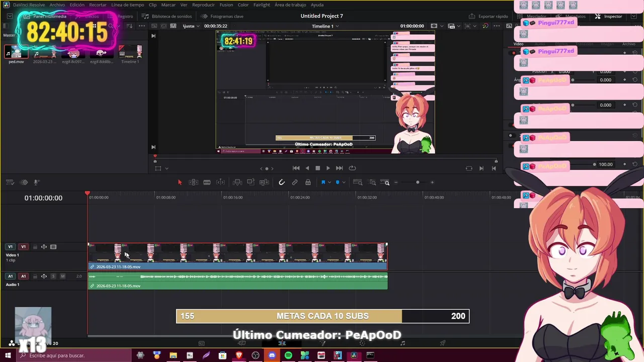This screenshot has height=362, width=644.
Task: Open Spotify from the taskbar
Action: [x=288, y=355]
